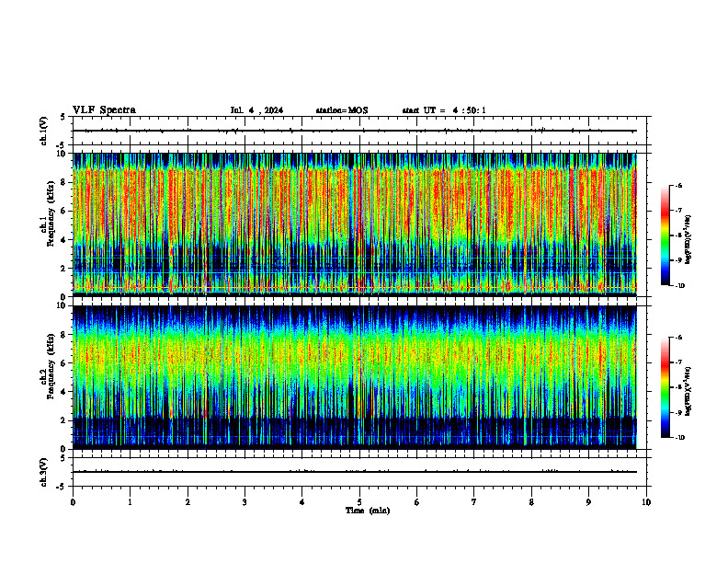Screen dimensions: 728x563
Task: Click inside the ch.1 spectrogram panel
Action: (355, 224)
